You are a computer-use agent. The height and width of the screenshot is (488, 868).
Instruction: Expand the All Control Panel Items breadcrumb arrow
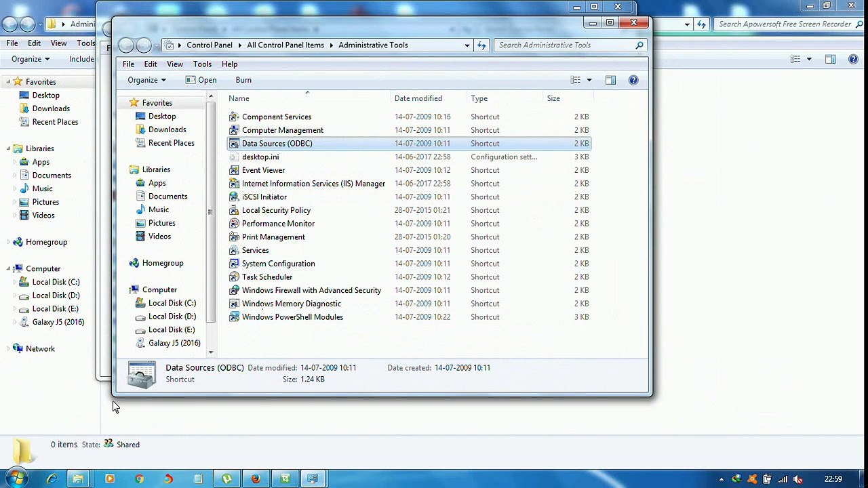coord(332,45)
